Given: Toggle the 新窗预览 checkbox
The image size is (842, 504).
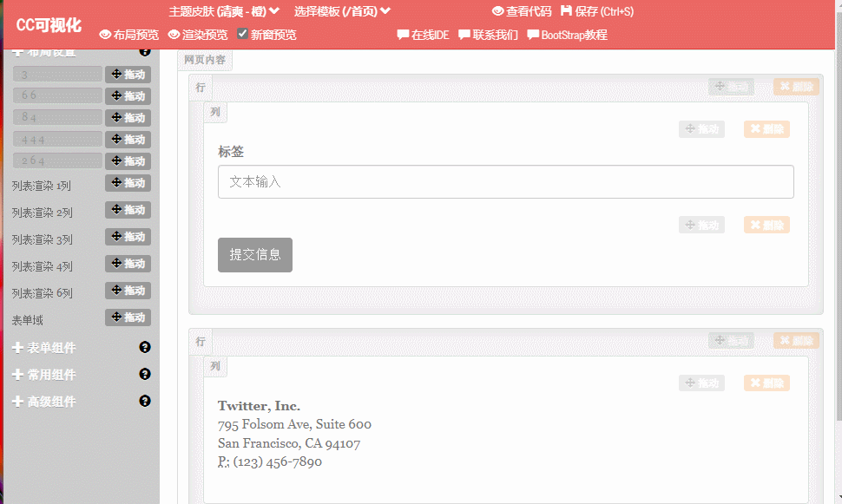Looking at the screenshot, I should point(243,34).
